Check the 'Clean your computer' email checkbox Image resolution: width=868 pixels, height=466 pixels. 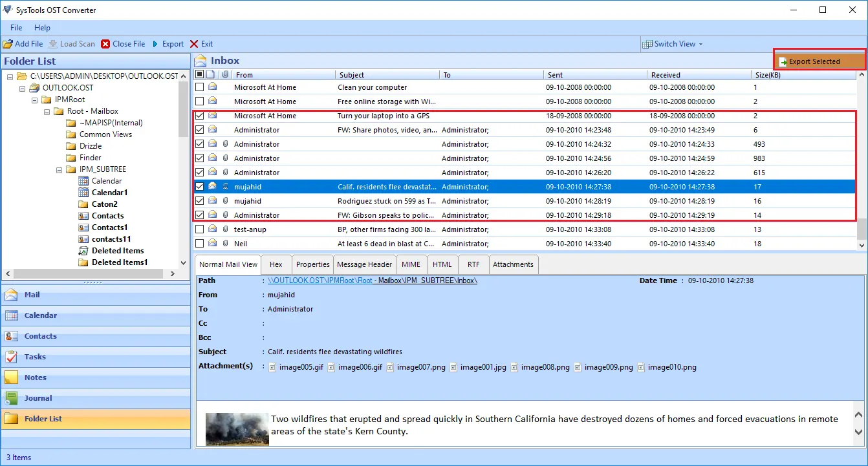tap(200, 87)
